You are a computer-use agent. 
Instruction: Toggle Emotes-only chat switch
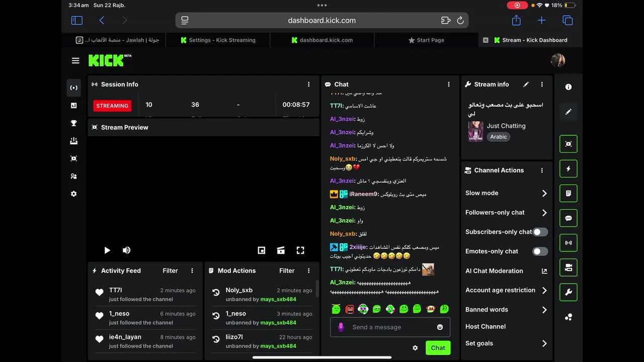pos(540,251)
